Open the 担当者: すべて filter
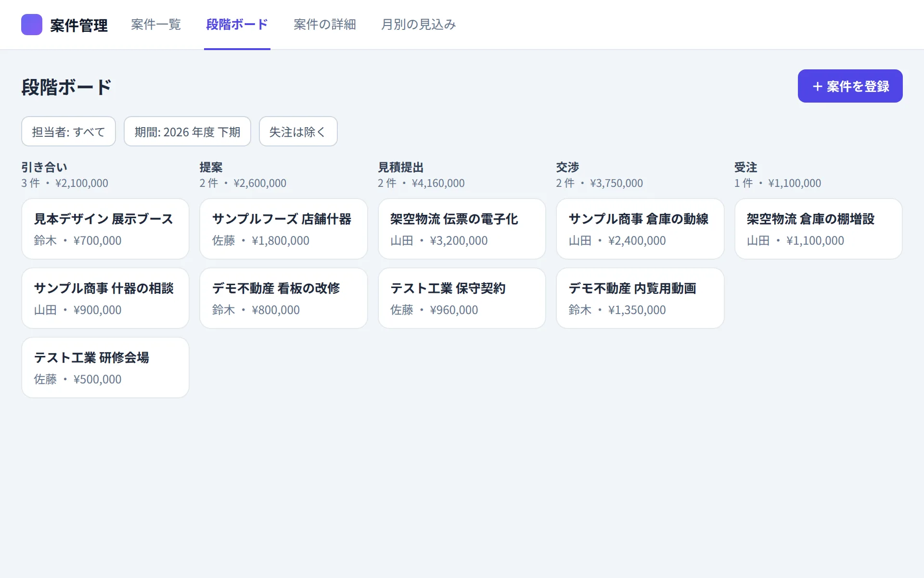 68,131
